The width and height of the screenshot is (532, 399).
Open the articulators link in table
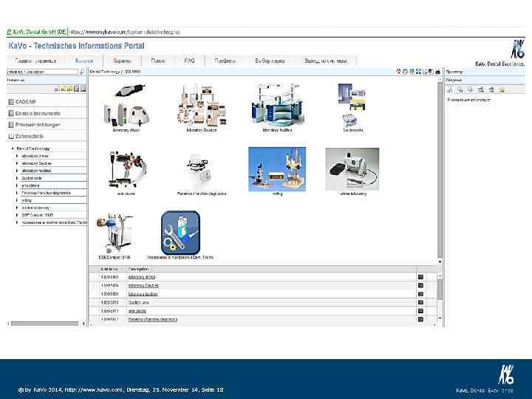click(x=137, y=311)
